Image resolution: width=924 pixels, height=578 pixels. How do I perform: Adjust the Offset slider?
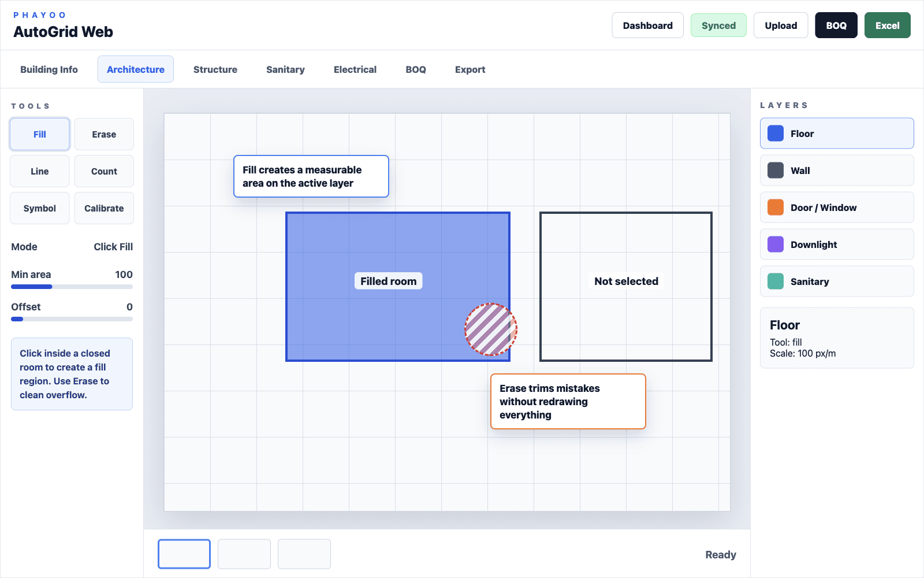tap(72, 319)
